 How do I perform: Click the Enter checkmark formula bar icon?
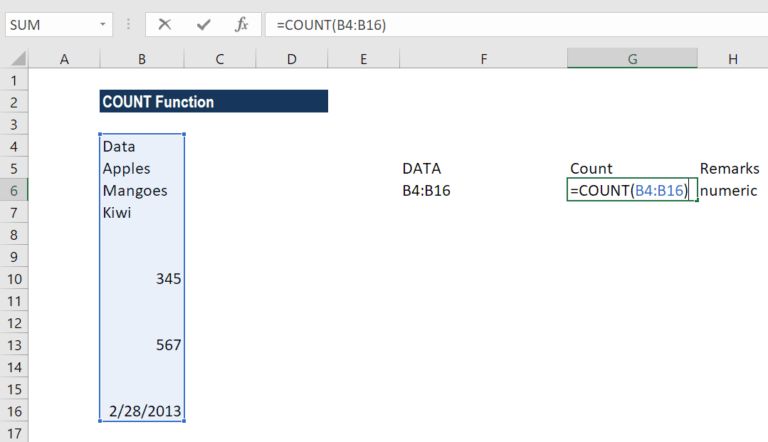coord(204,23)
